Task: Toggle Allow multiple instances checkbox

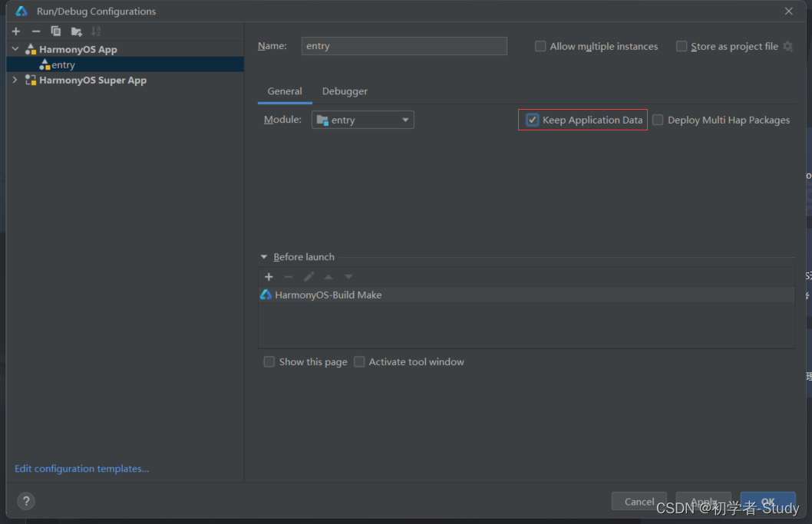Action: (540, 46)
